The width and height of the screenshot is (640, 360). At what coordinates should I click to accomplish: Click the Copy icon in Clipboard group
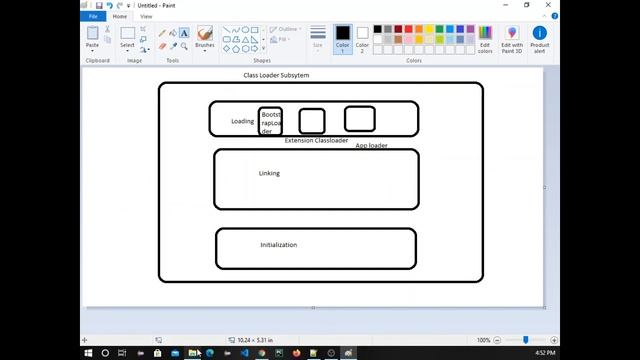[107, 39]
